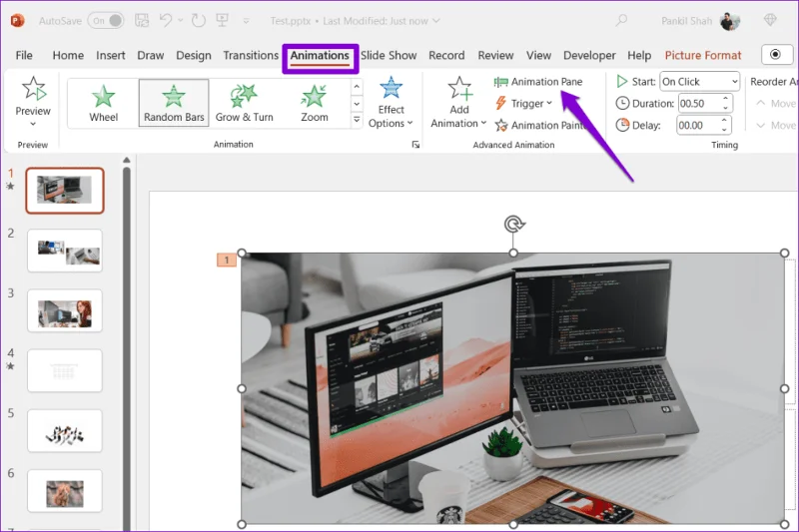The image size is (799, 532).
Task: Select slide 1 thumbnail
Action: [x=65, y=191]
